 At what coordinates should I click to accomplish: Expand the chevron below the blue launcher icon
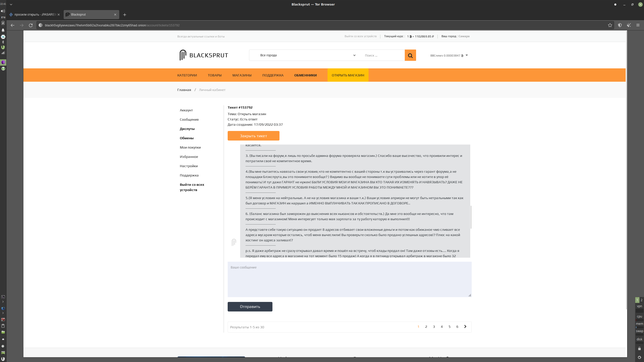3,313
